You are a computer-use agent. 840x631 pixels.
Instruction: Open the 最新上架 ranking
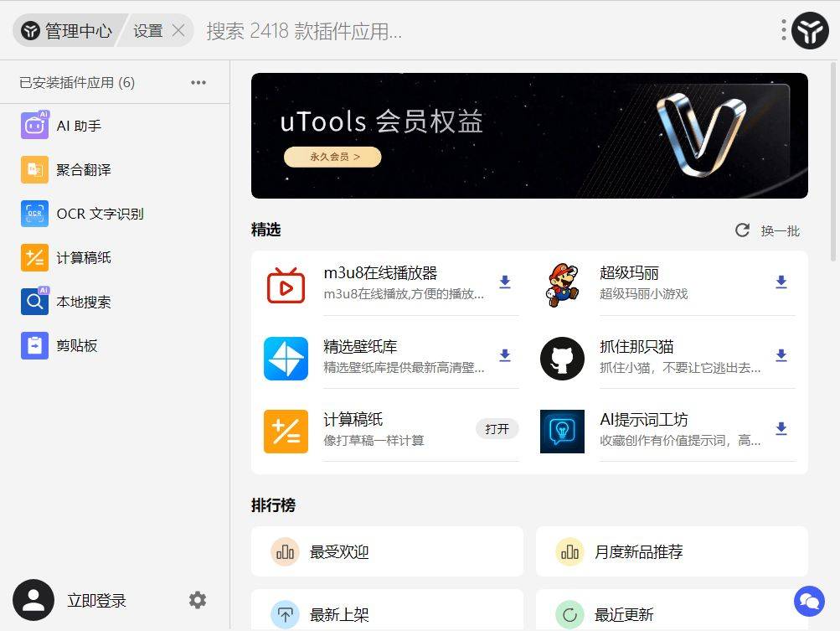pos(387,611)
